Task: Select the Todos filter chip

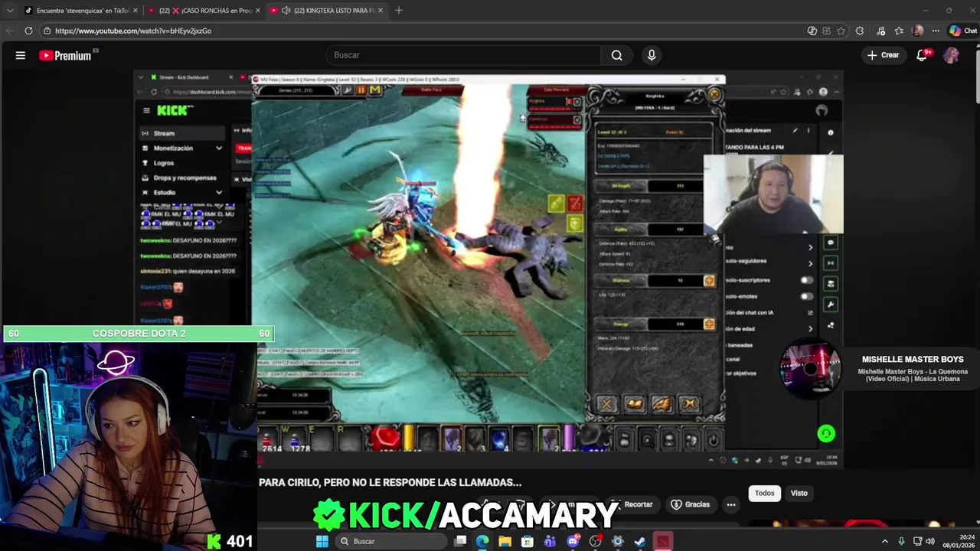Action: pos(765,493)
